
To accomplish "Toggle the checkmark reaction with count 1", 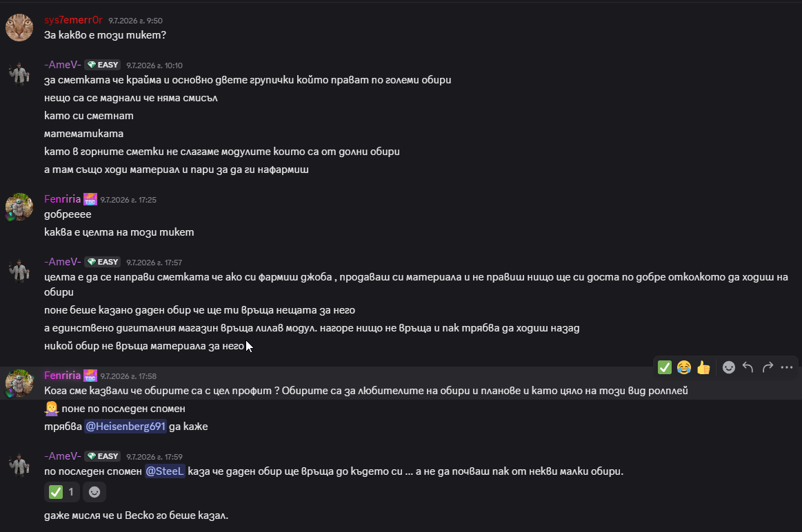I will point(62,491).
